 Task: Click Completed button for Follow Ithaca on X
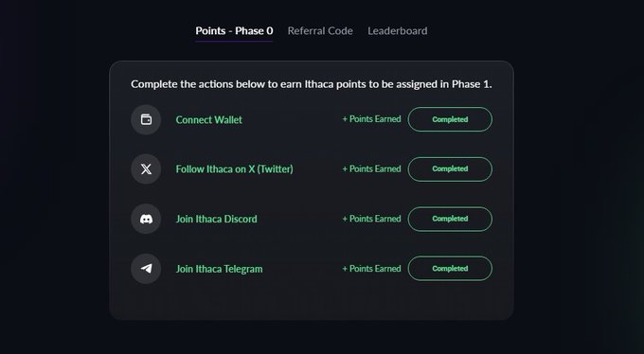(450, 168)
